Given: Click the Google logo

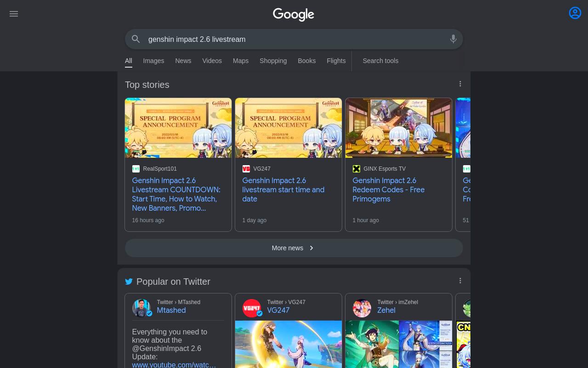Looking at the screenshot, I should [294, 15].
